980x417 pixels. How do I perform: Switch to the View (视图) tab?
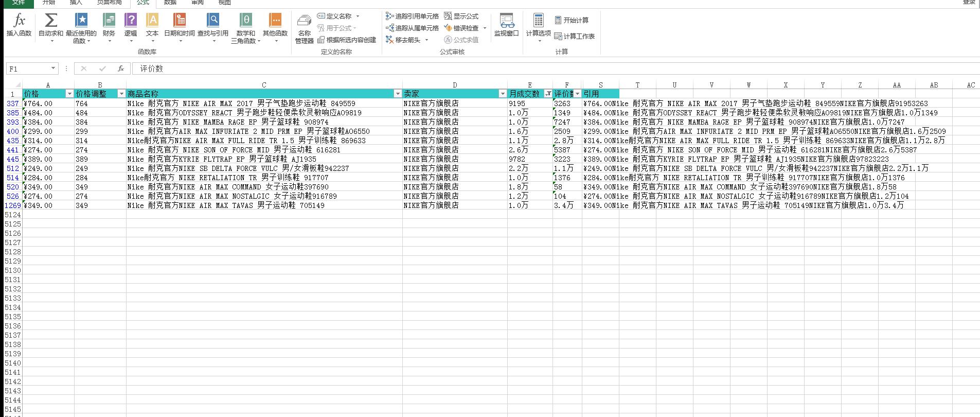coord(225,3)
